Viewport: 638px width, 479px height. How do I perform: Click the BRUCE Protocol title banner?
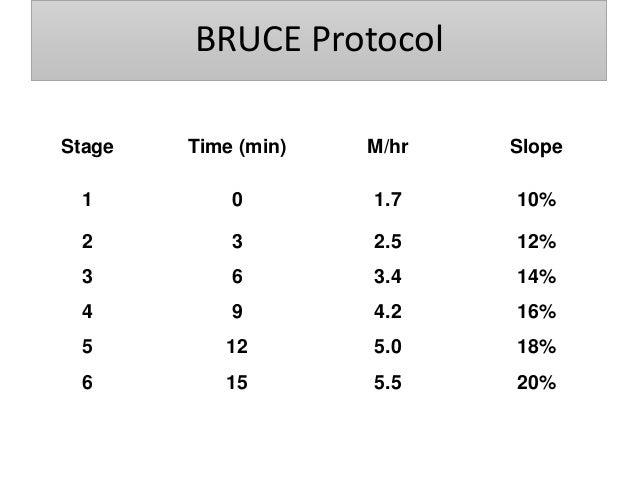pyautogui.click(x=319, y=40)
